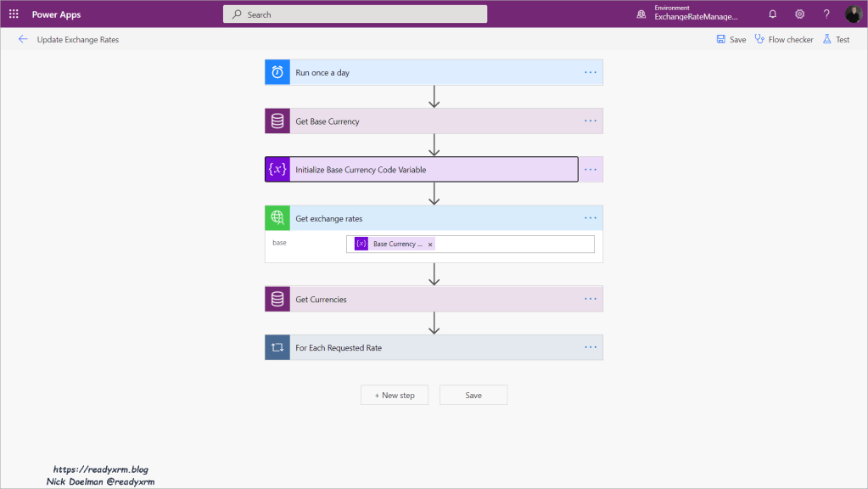The height and width of the screenshot is (489, 868).
Task: Click the For Each Requested Rate loop icon
Action: (277, 347)
